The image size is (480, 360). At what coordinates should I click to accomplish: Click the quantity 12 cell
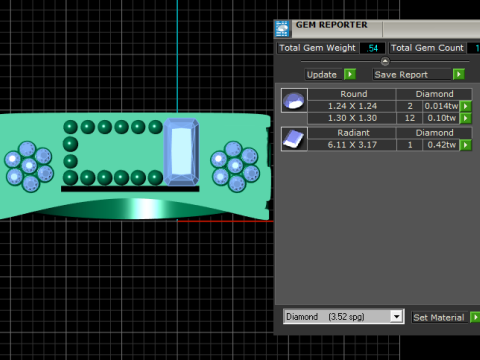pos(410,118)
